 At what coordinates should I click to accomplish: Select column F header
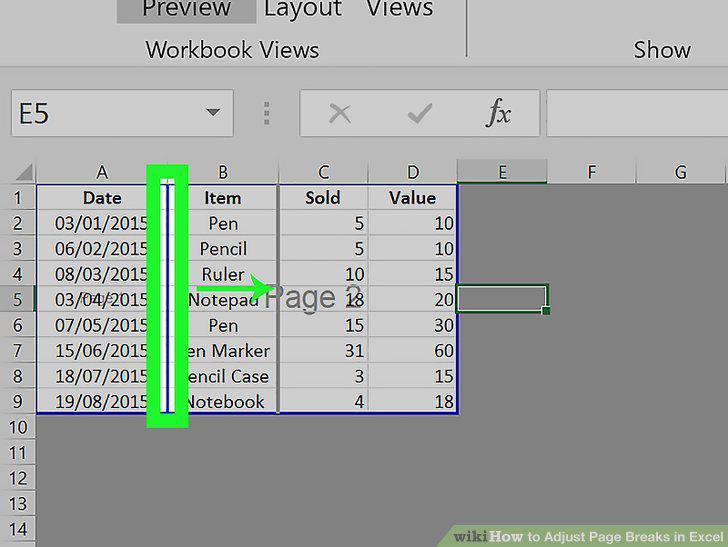point(592,172)
